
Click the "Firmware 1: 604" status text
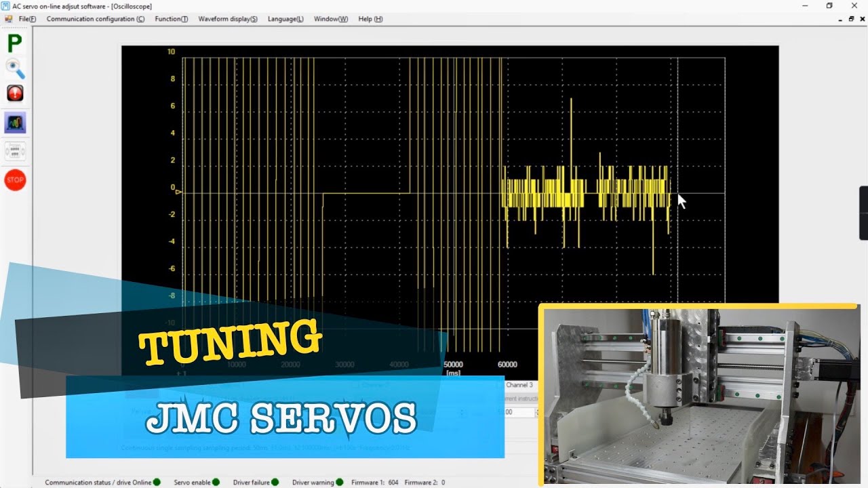point(375,483)
